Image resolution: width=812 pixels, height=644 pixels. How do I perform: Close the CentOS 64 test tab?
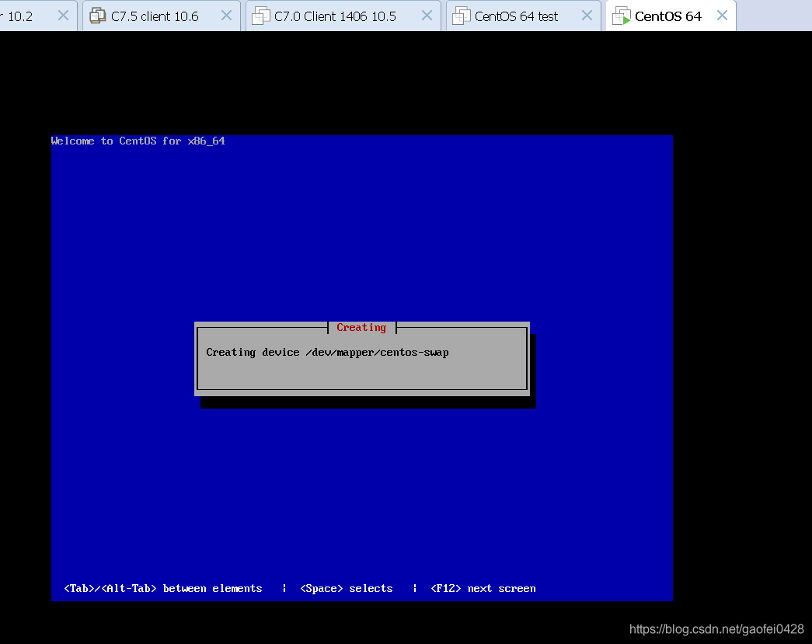pyautogui.click(x=587, y=16)
